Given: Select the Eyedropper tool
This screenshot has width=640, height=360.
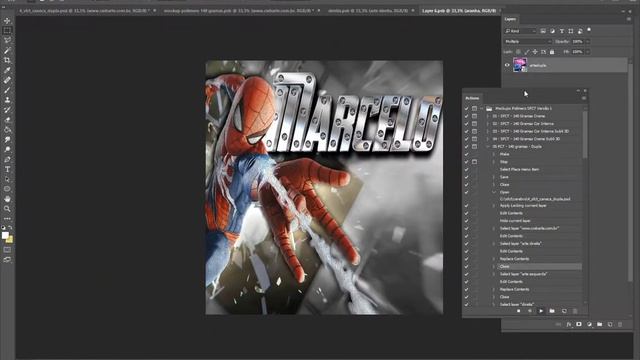Looking at the screenshot, I should pyautogui.click(x=7, y=70).
